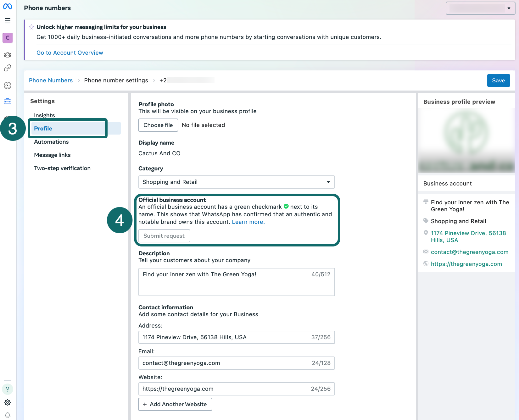Screen dimensions: 519x420
Task: Click Add Another Website button
Action: pyautogui.click(x=175, y=404)
